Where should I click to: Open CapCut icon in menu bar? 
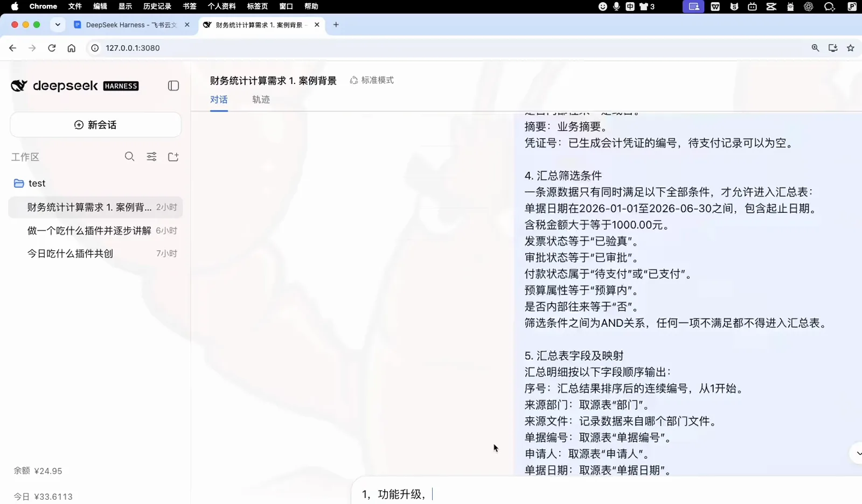pyautogui.click(x=771, y=6)
